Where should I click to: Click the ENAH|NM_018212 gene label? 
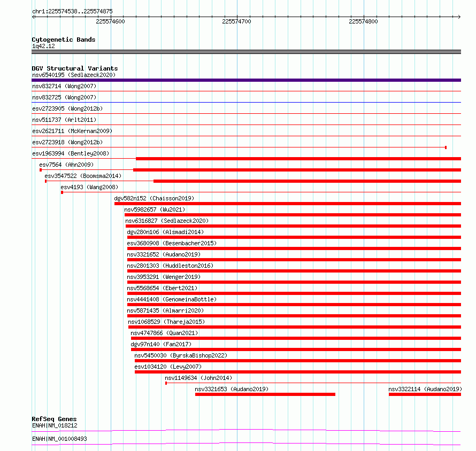click(55, 425)
